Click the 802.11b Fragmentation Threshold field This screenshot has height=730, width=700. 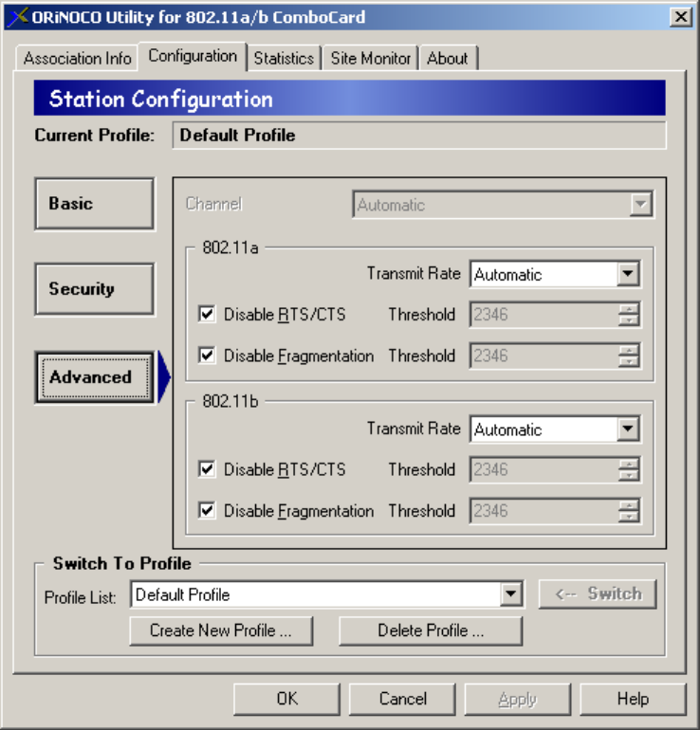544,511
